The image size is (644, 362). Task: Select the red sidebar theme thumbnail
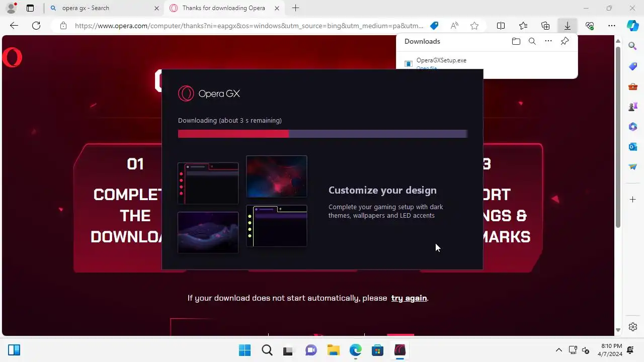pyautogui.click(x=208, y=183)
